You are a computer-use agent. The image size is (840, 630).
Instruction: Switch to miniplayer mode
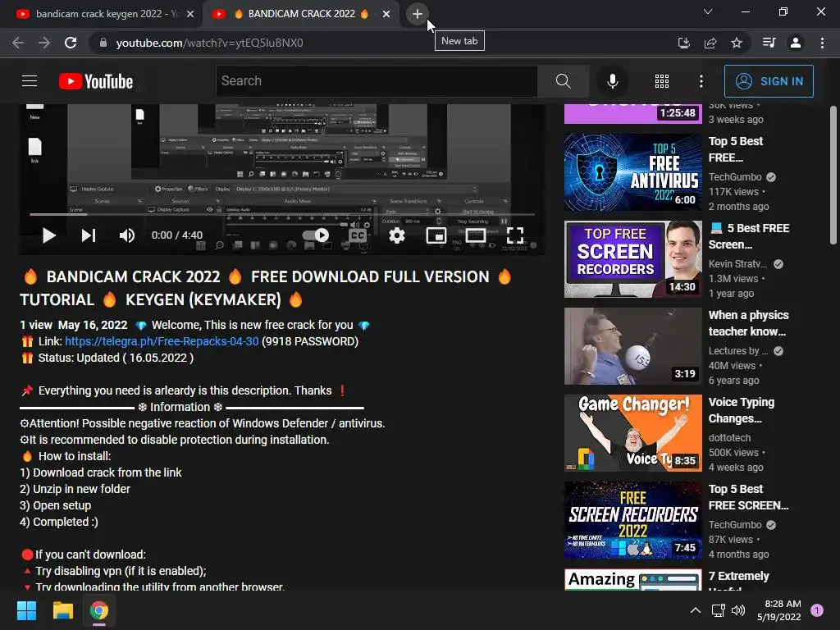(x=436, y=235)
